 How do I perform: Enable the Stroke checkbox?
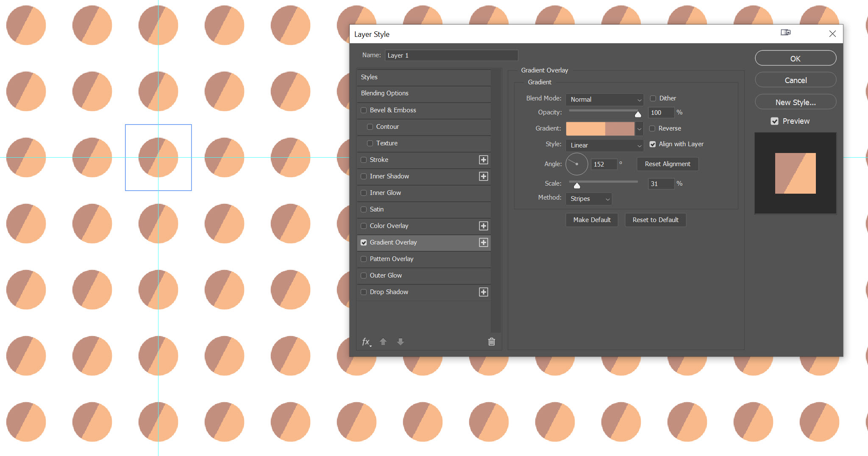tap(364, 160)
